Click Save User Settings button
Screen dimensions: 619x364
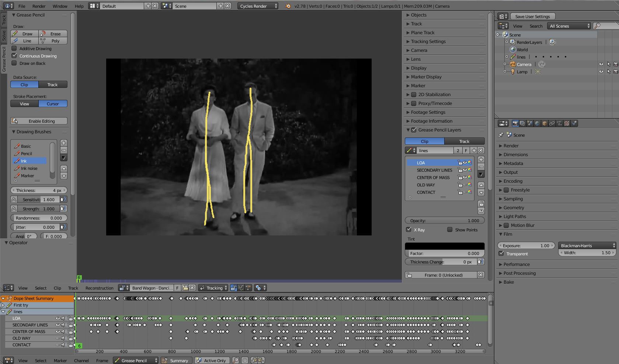532,16
